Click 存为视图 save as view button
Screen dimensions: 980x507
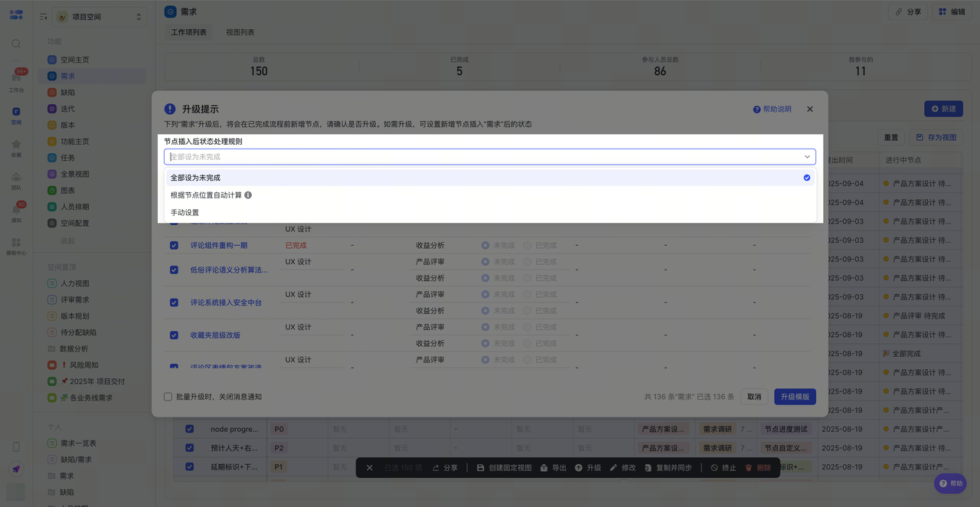click(x=936, y=137)
